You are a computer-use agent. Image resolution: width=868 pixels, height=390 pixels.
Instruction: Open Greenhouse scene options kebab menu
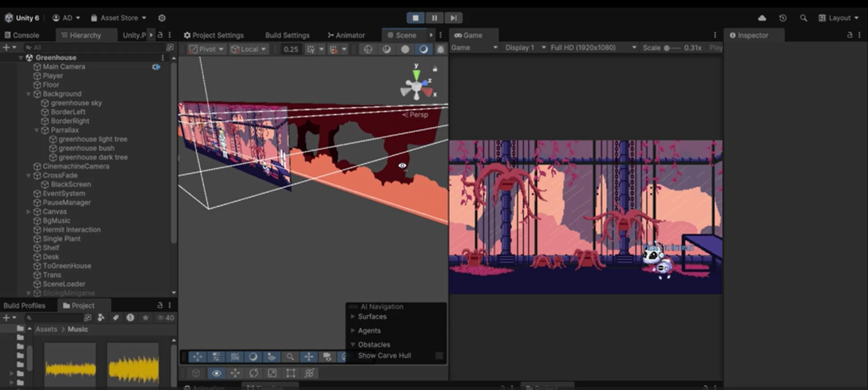[x=163, y=58]
